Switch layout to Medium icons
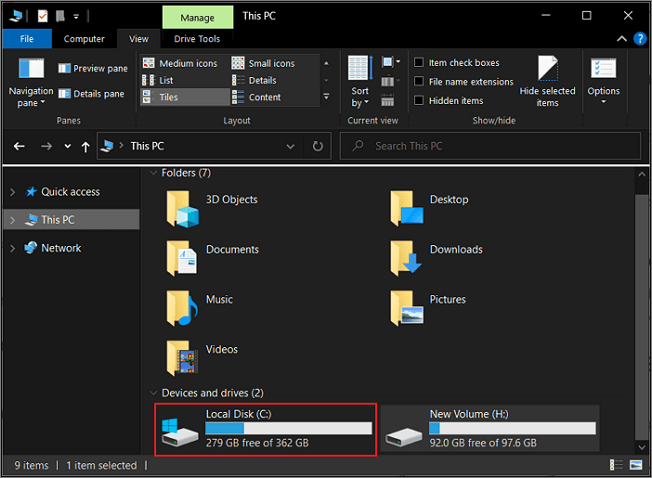 [180, 63]
